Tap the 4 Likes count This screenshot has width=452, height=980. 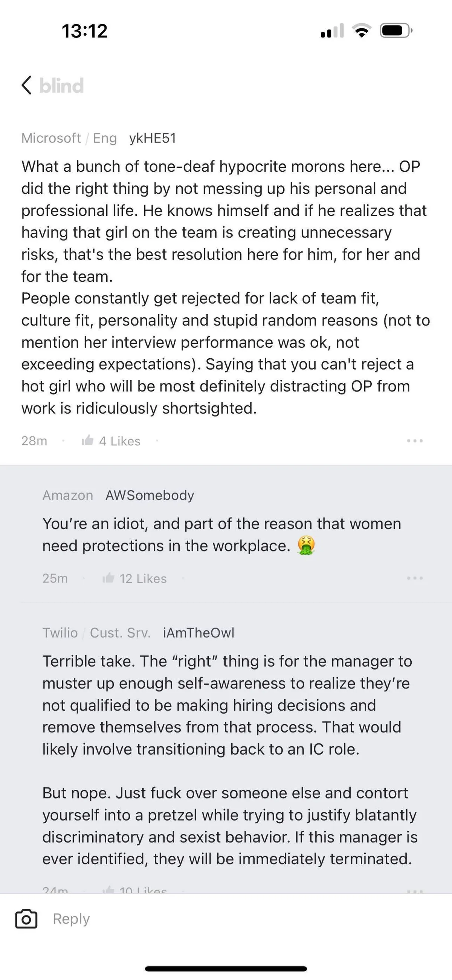point(119,441)
